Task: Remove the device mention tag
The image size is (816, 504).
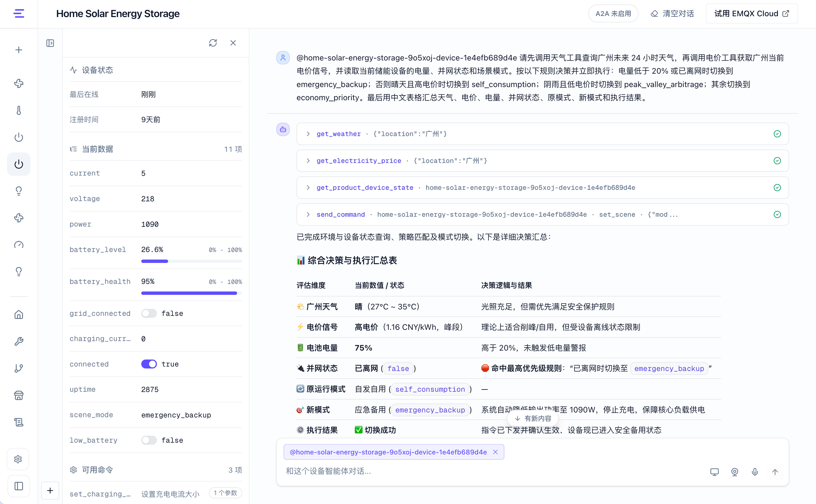Action: [495, 452]
